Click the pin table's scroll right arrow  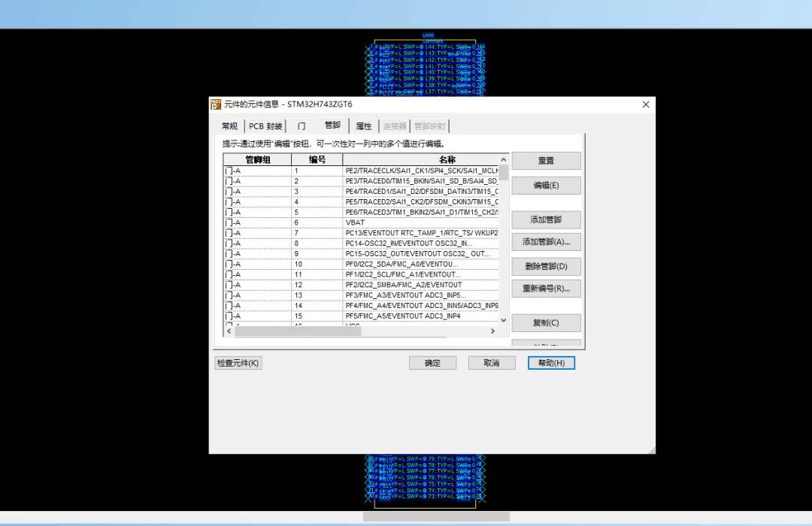click(492, 331)
